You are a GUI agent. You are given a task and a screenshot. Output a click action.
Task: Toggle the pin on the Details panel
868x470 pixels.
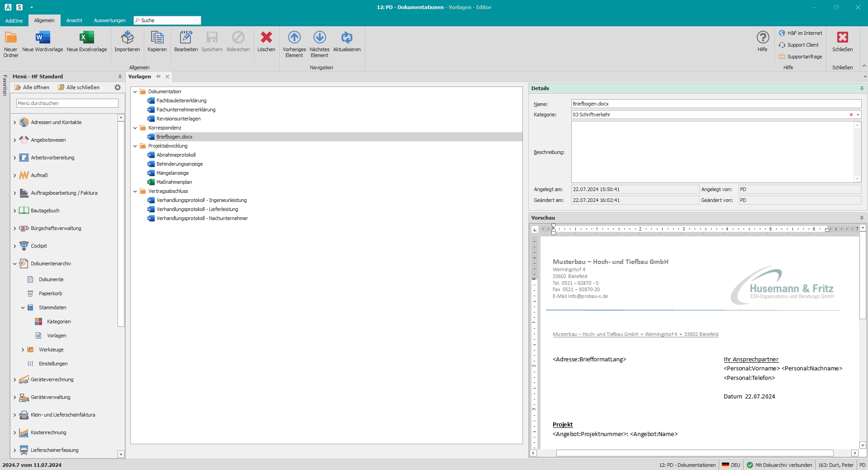pos(862,89)
